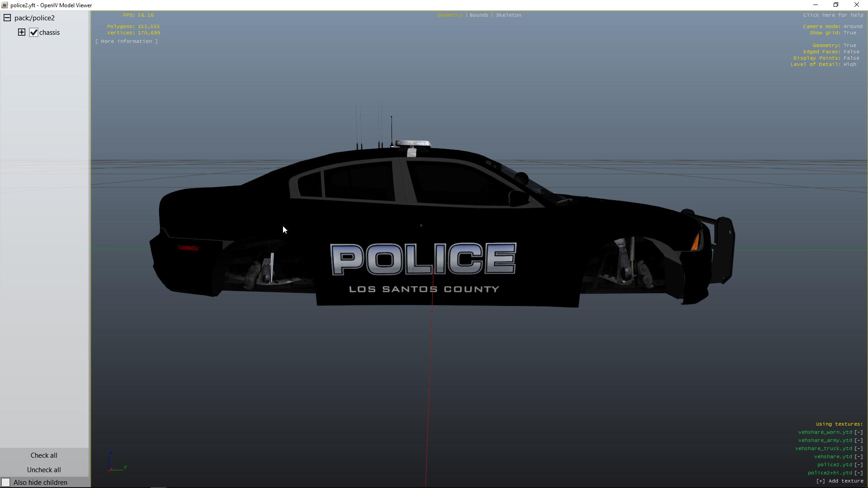
Task: Open Click here for help link
Action: (x=833, y=15)
